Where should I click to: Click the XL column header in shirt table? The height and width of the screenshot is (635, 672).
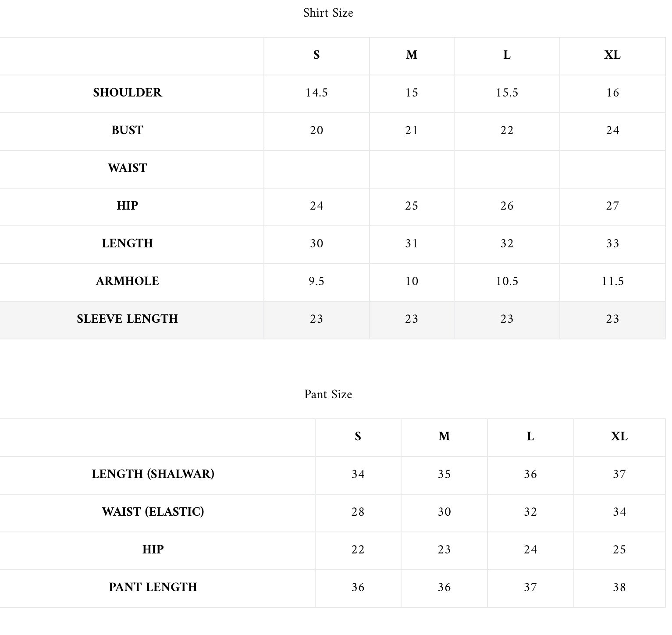click(612, 55)
